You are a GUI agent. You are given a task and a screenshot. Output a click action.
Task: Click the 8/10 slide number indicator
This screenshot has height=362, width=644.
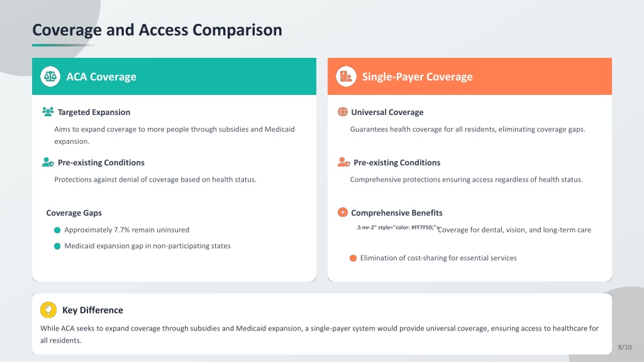tap(625, 347)
